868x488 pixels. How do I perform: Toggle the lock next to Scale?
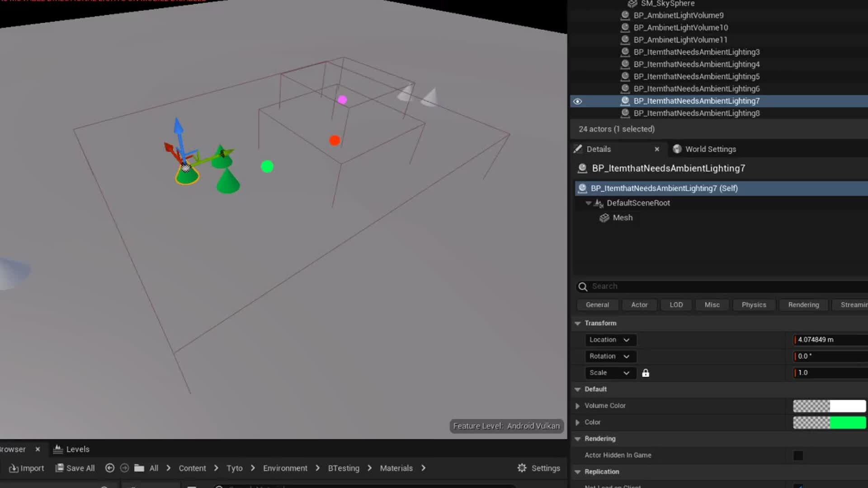point(645,373)
